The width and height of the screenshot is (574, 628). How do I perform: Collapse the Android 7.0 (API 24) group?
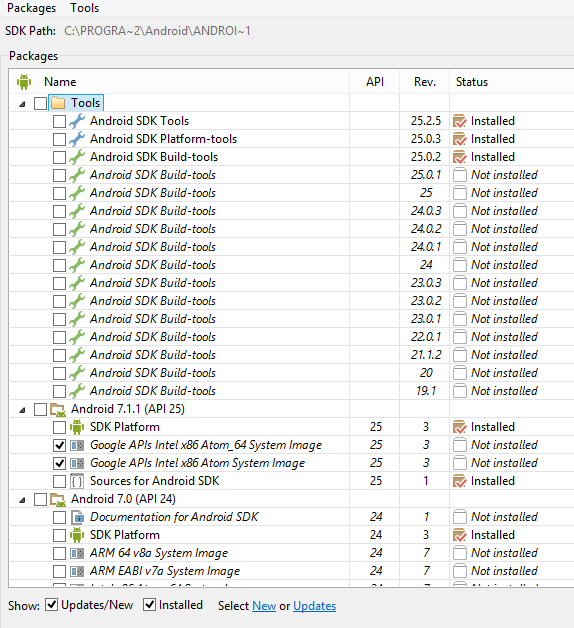pos(22,500)
